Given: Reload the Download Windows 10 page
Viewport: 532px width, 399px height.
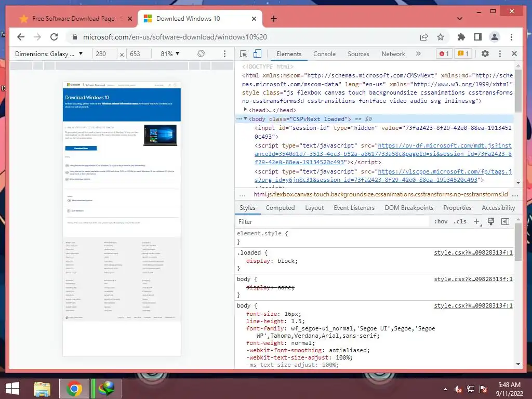Looking at the screenshot, I should (54, 37).
